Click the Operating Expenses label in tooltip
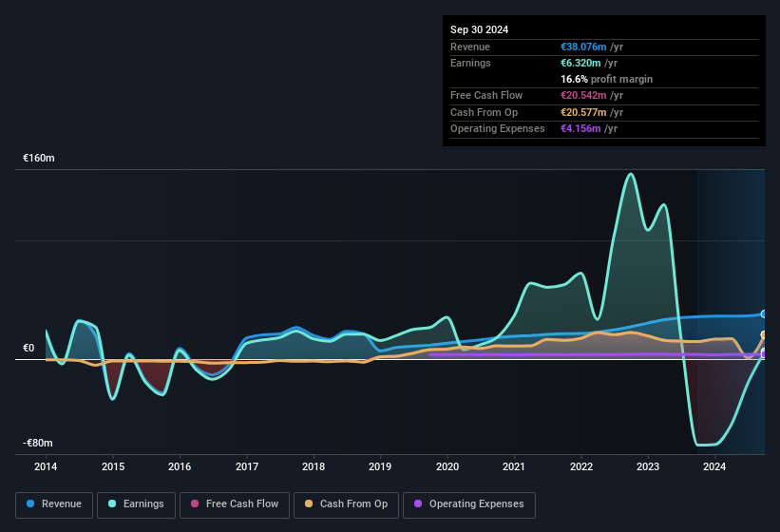The height and width of the screenshot is (532, 780). point(498,128)
